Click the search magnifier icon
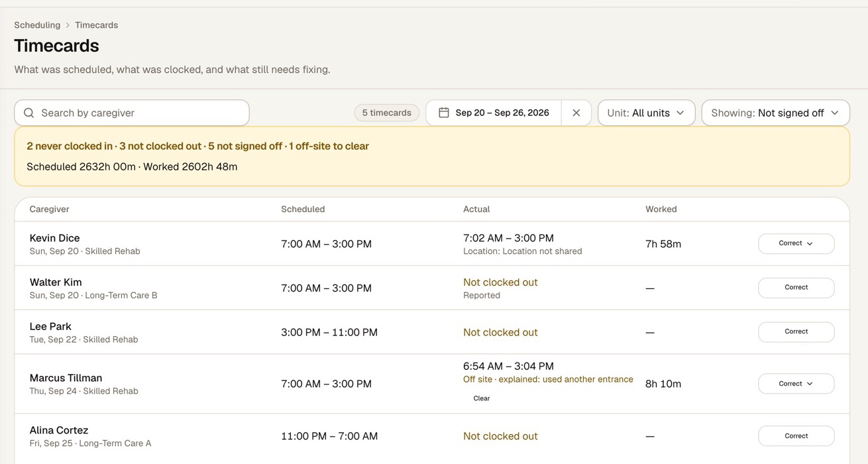 tap(29, 113)
